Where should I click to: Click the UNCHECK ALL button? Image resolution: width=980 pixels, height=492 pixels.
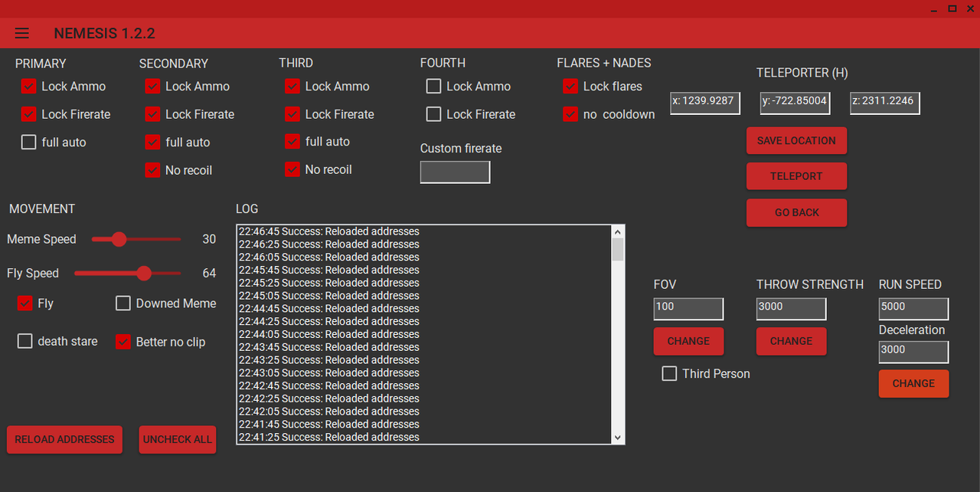click(178, 440)
